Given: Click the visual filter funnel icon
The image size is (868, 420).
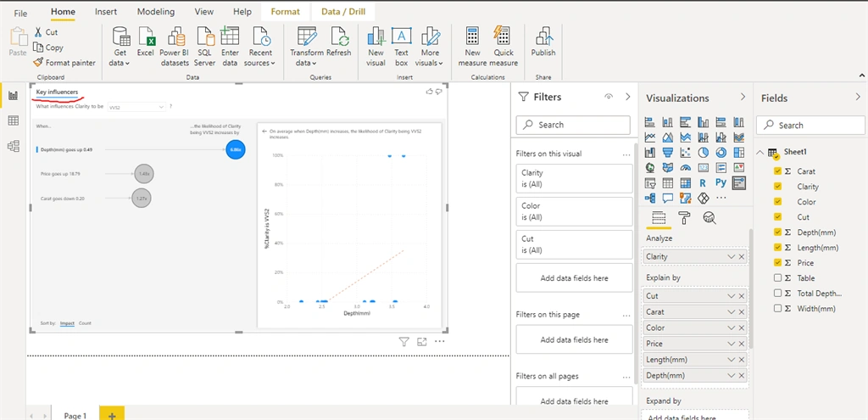Looking at the screenshot, I should 404,342.
